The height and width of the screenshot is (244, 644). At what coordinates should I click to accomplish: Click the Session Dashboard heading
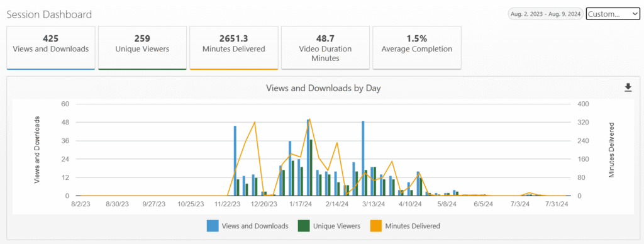pos(49,15)
